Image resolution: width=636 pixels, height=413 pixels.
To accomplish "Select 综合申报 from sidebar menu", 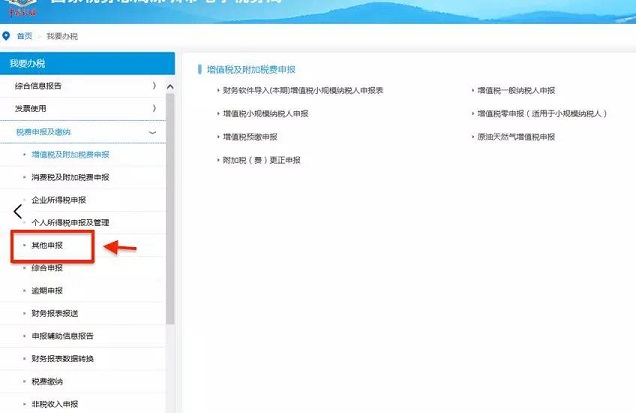I will (x=47, y=268).
